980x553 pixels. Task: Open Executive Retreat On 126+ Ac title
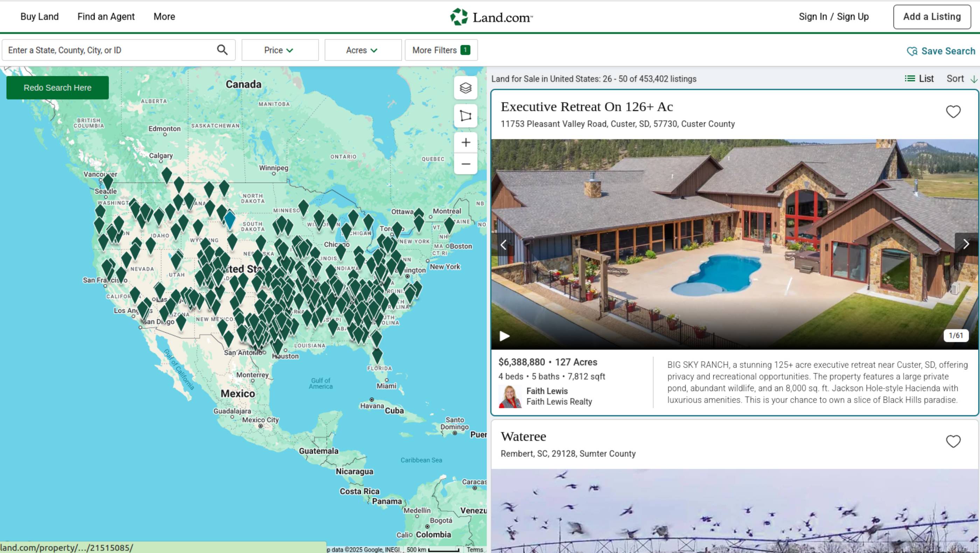point(587,106)
